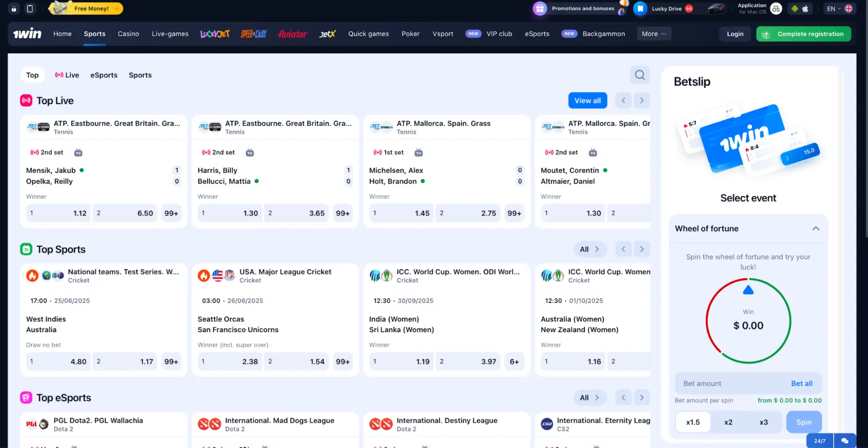Click TV stream icon on Michelsen vs Holt card
The height and width of the screenshot is (448, 868).
(419, 152)
